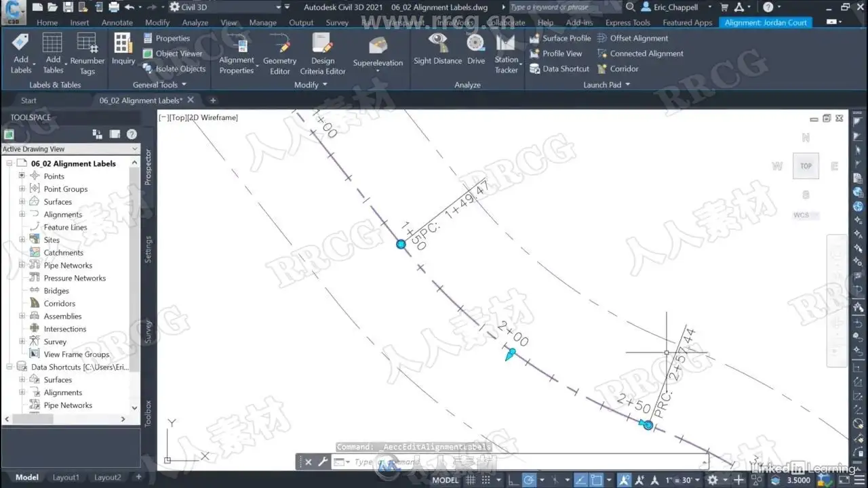Open the Design Criteria Editor
Viewport: 868px width, 488px height.
coord(323,54)
